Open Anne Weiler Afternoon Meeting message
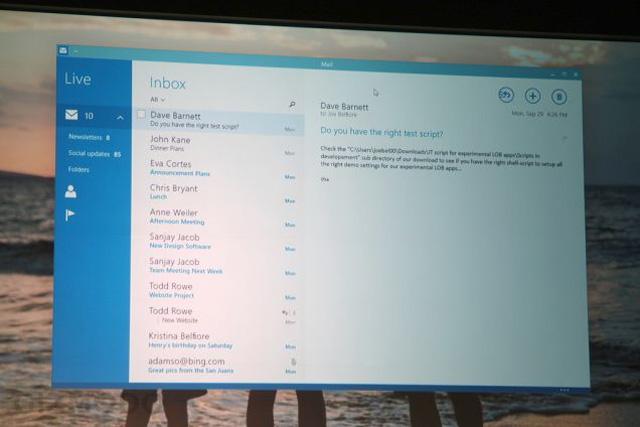 [218, 218]
